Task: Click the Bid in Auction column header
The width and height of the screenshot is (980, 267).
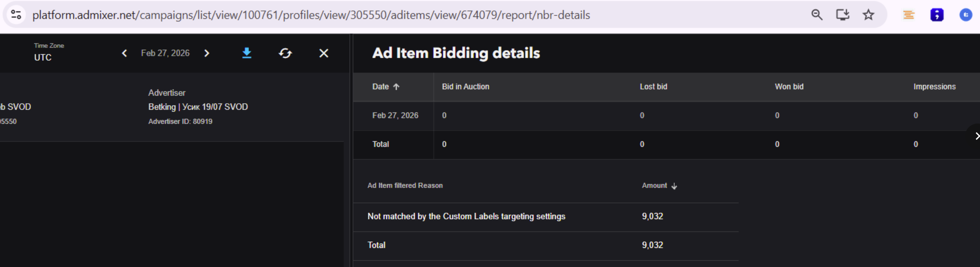Action: coord(465,87)
